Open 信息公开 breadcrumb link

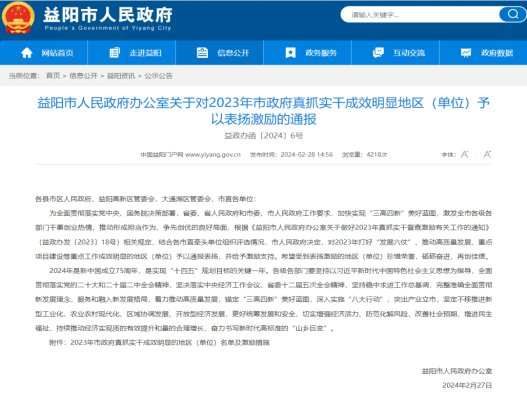pyautogui.click(x=83, y=76)
